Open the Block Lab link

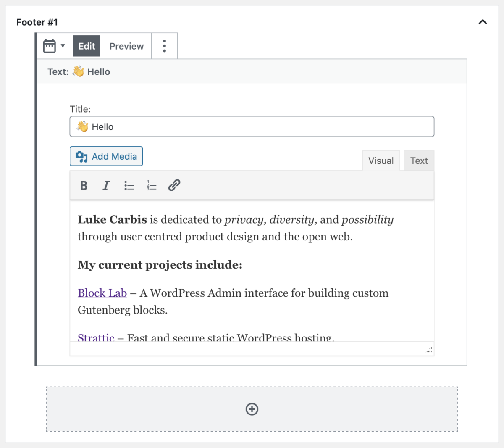(x=102, y=293)
